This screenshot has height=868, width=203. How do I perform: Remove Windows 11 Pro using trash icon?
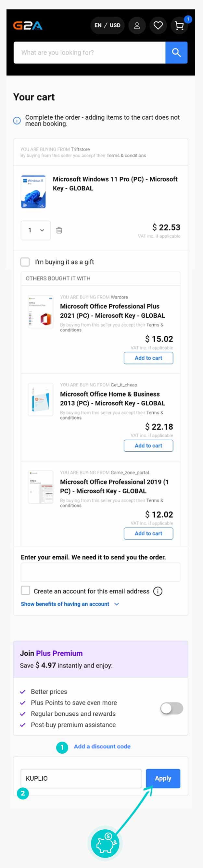tap(59, 230)
